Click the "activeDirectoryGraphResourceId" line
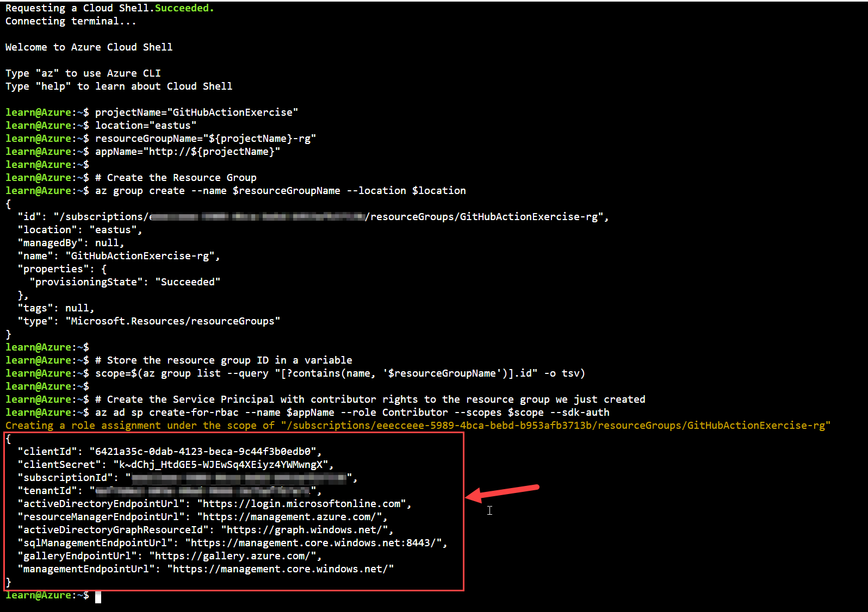The width and height of the screenshot is (868, 612). [205, 530]
